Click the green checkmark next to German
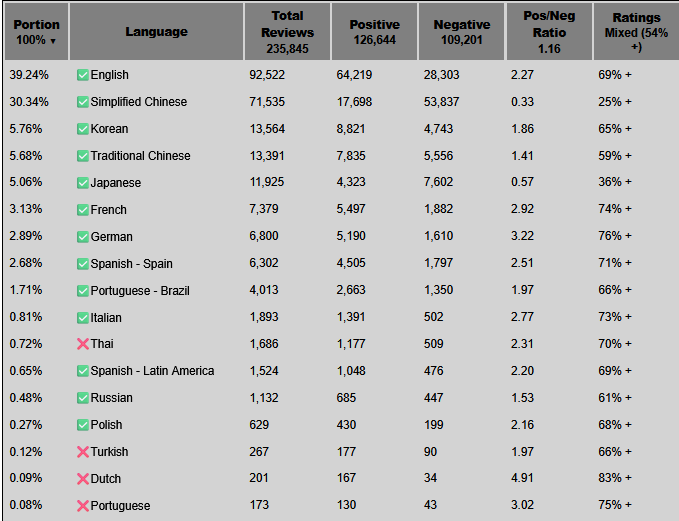The width and height of the screenshot is (679, 521). coord(83,237)
